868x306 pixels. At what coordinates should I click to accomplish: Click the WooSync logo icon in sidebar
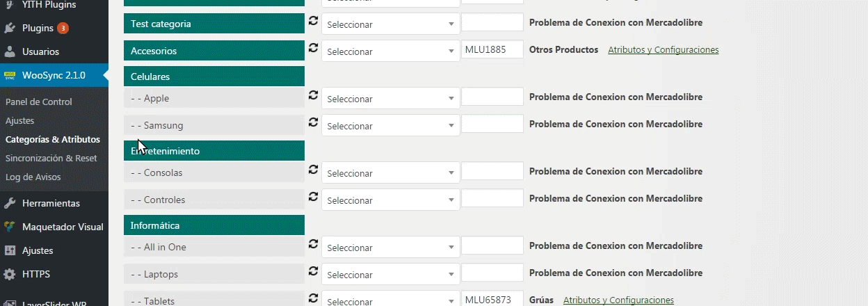tap(10, 75)
